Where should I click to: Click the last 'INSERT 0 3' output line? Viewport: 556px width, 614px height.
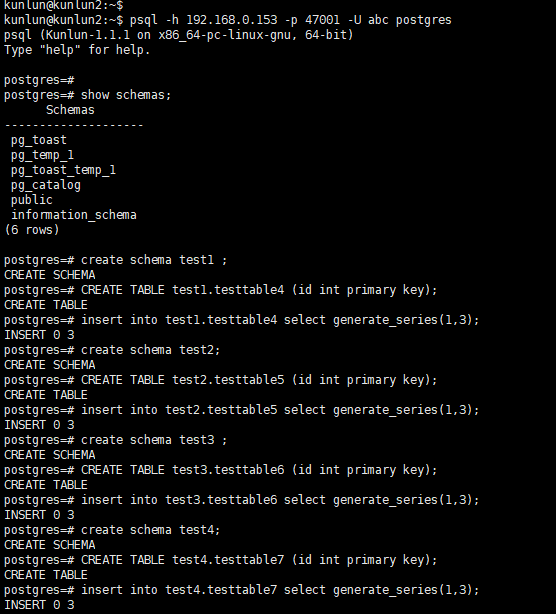(x=39, y=605)
